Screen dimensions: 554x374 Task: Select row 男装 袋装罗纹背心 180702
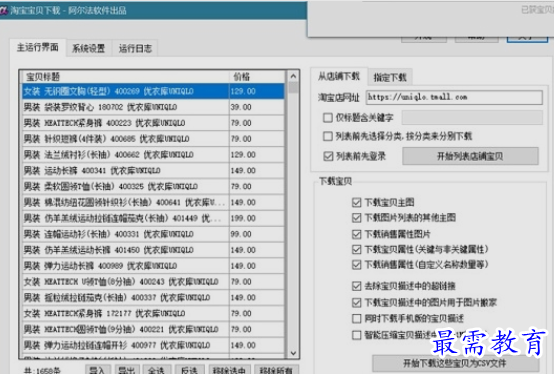click(x=153, y=107)
